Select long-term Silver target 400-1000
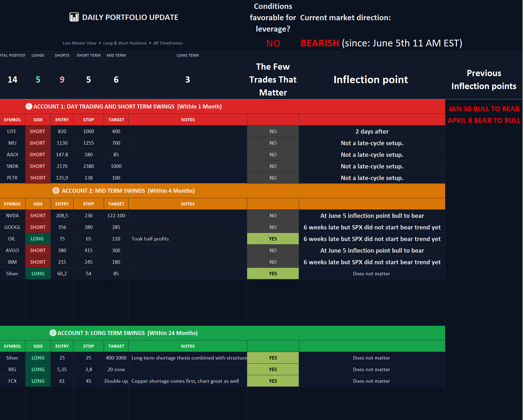 pyautogui.click(x=116, y=358)
